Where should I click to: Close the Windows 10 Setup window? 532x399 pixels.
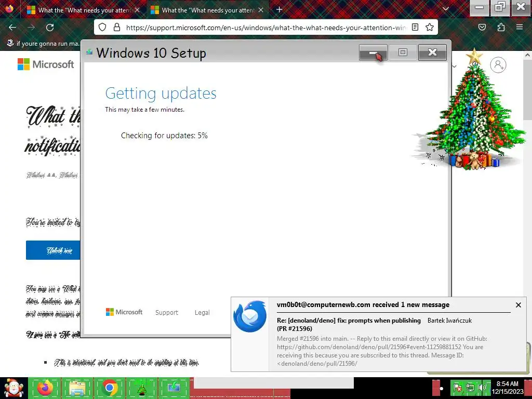click(432, 52)
